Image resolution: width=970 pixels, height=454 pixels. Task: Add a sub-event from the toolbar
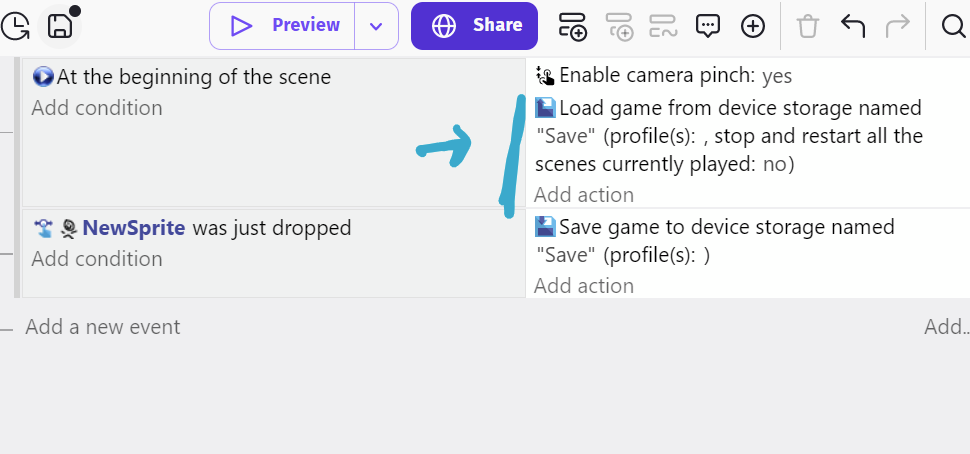(x=619, y=27)
